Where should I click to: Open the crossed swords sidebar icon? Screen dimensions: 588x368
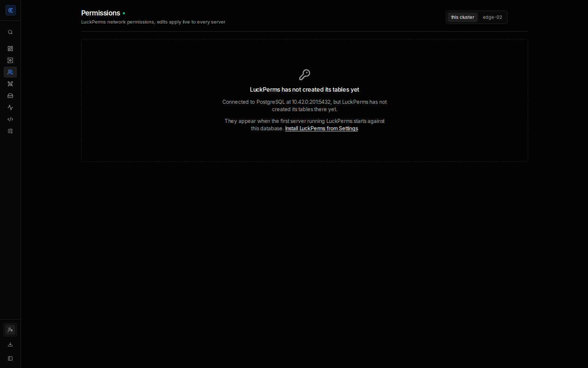(x=10, y=84)
